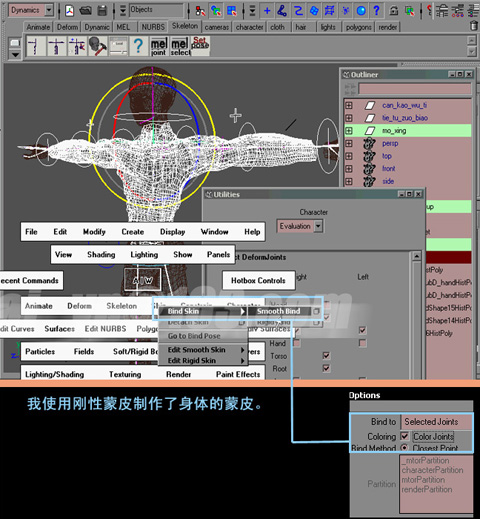Click the Set pose shelf icon

point(200,46)
